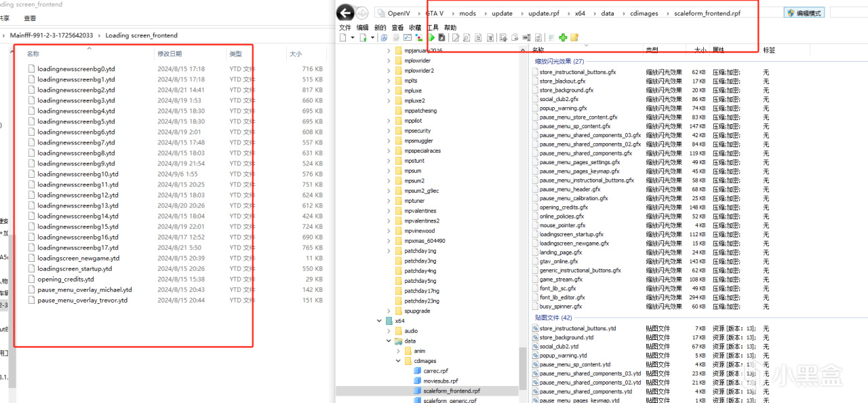Click the data open-folder icon in tree
The image size is (868, 403).
399,341
